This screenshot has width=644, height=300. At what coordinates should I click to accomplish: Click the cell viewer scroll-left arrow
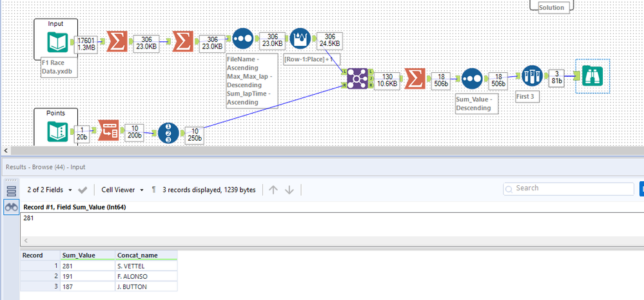coord(26,241)
